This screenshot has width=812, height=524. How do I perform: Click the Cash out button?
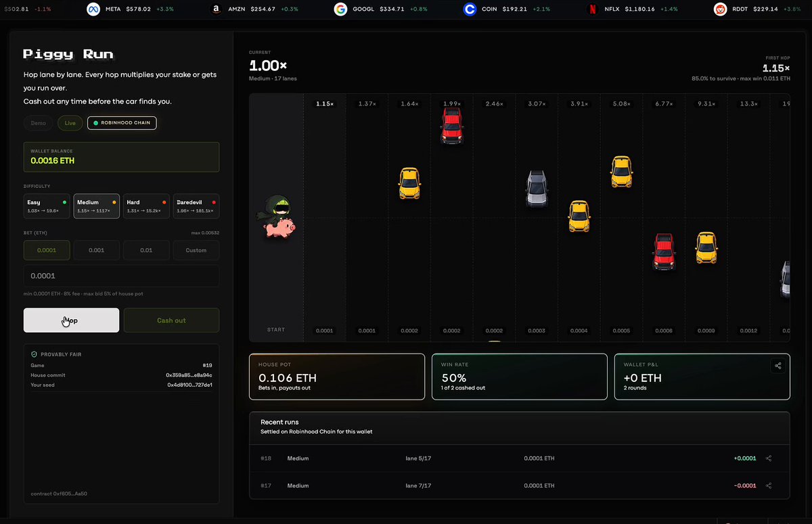tap(171, 320)
